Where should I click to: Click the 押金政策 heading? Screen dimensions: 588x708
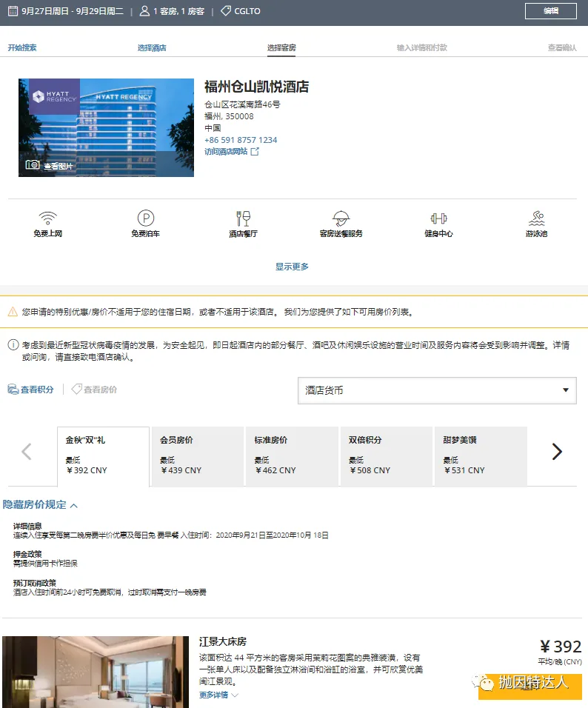[27, 553]
